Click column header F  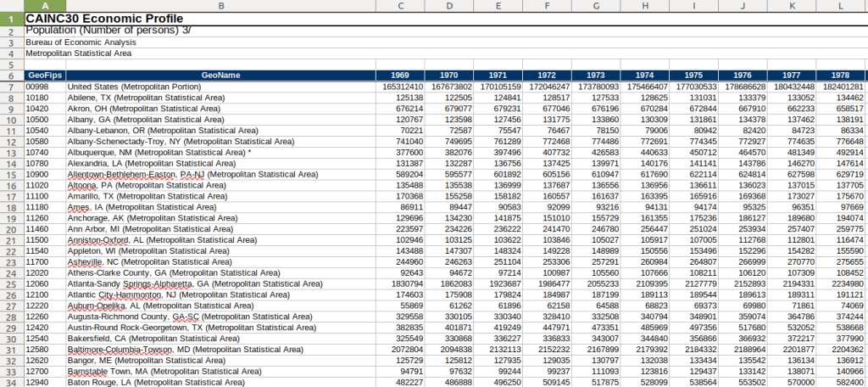point(547,6)
